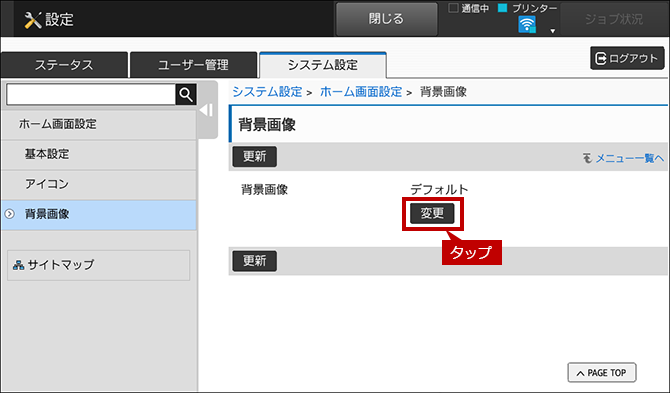Select アイコン in the sidebar
670x393 pixels.
pos(99,185)
